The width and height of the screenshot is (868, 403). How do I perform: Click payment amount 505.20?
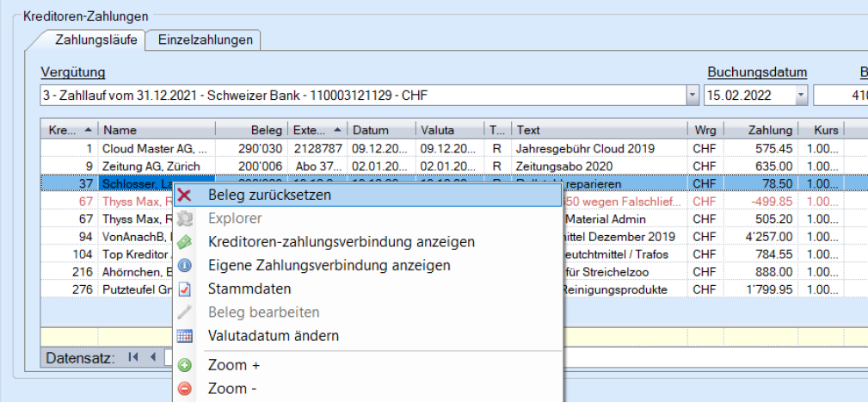773,219
